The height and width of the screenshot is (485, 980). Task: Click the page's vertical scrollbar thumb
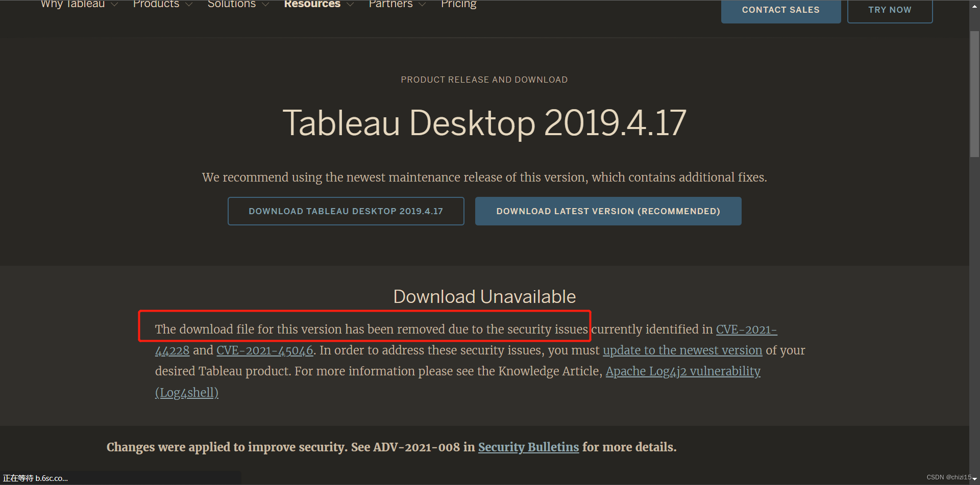pos(974,94)
